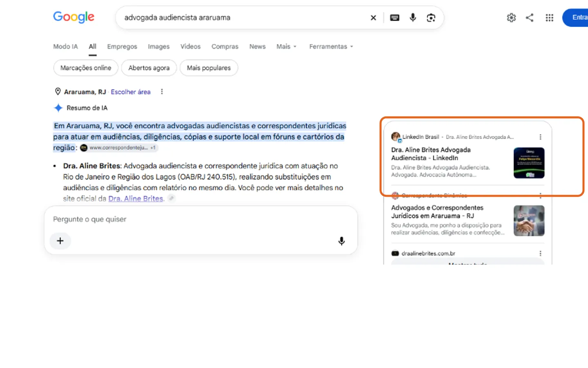This screenshot has height=368, width=588.
Task: Open the www.correspondenteju... source chip
Action: [x=119, y=148]
